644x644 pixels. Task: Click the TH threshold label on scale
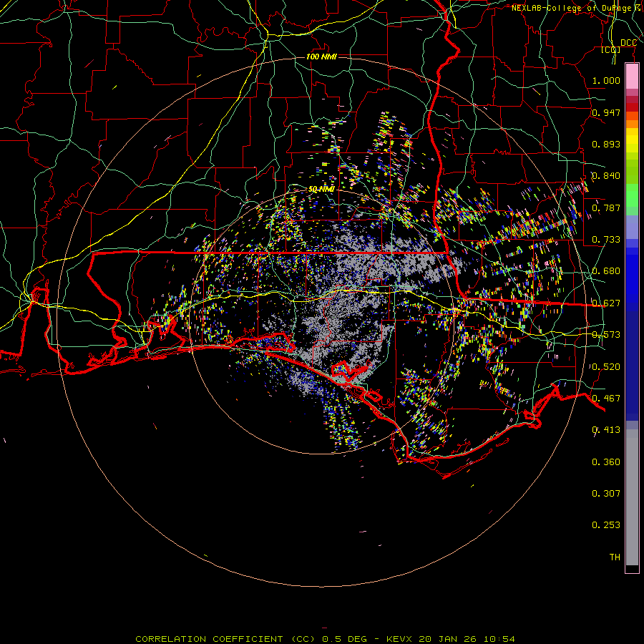tap(615, 557)
